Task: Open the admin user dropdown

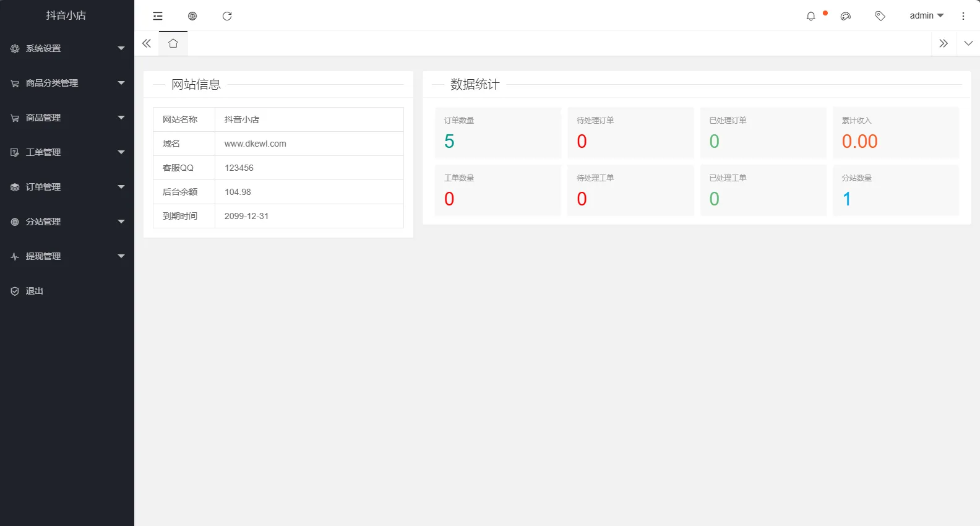Action: 926,16
